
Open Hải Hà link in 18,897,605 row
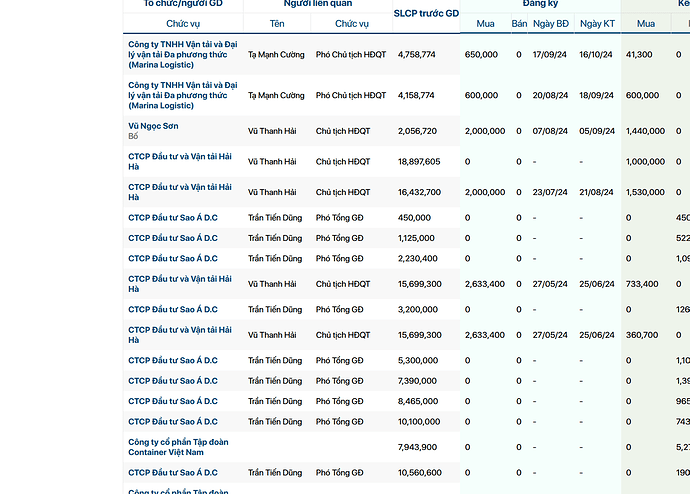(x=180, y=161)
